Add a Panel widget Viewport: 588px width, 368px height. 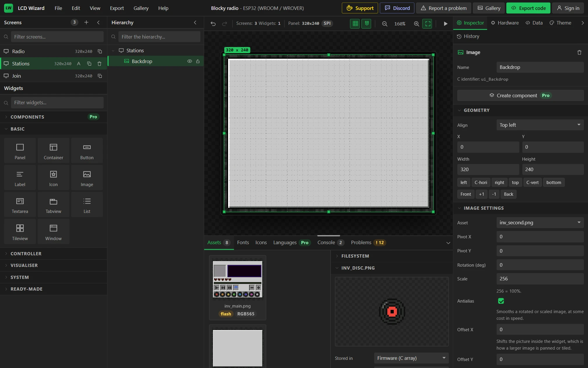pyautogui.click(x=20, y=150)
